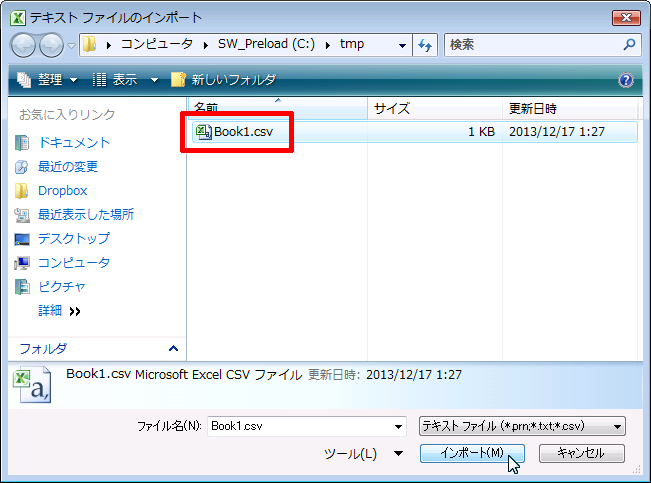Screen dimensions: 651x483
Task: Click the Forward navigation arrow
Action: (51, 45)
